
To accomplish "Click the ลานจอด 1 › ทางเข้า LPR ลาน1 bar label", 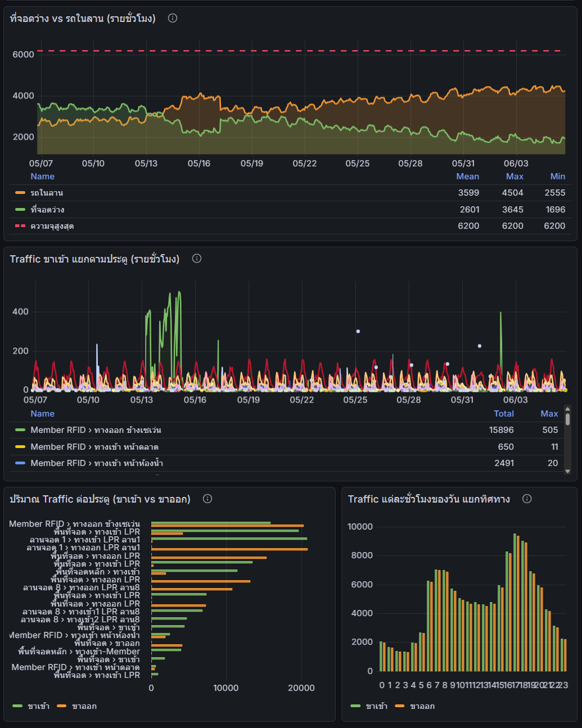I will pyautogui.click(x=85, y=540).
